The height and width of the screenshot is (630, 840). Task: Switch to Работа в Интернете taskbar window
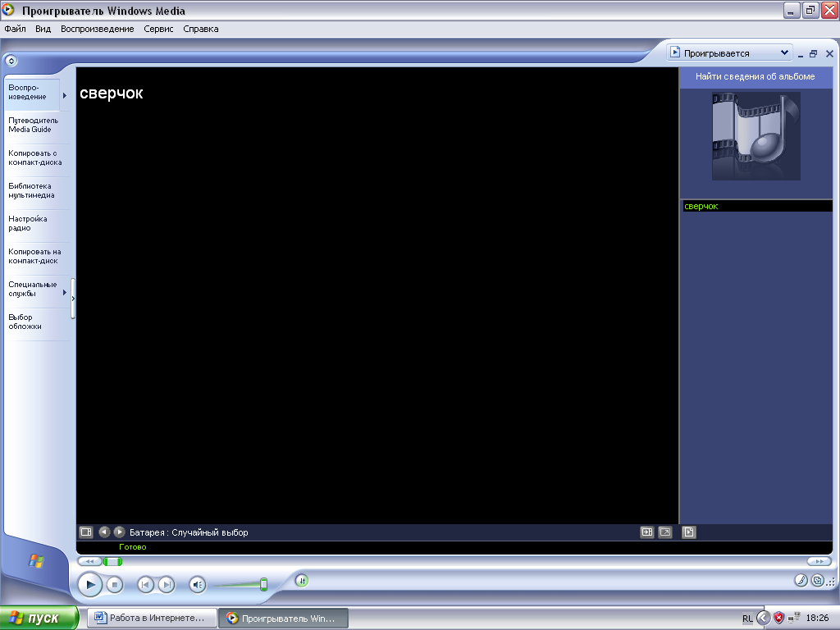coord(152,618)
